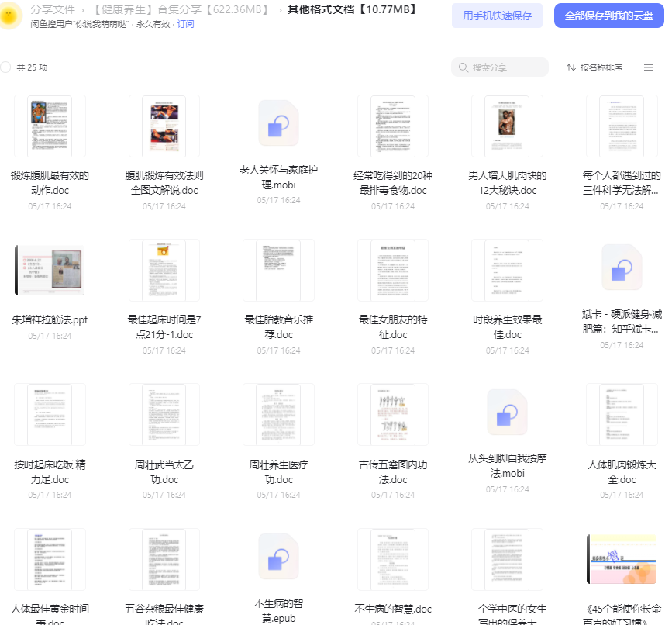The height and width of the screenshot is (625, 672).
Task: Open 最佳女朋友的特征.doc thumbnail
Action: pos(393,271)
